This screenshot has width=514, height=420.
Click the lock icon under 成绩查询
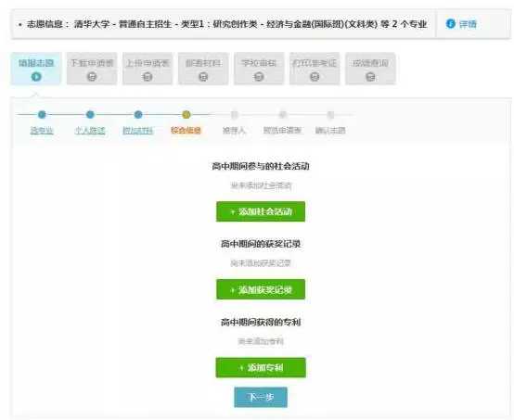pos(370,77)
